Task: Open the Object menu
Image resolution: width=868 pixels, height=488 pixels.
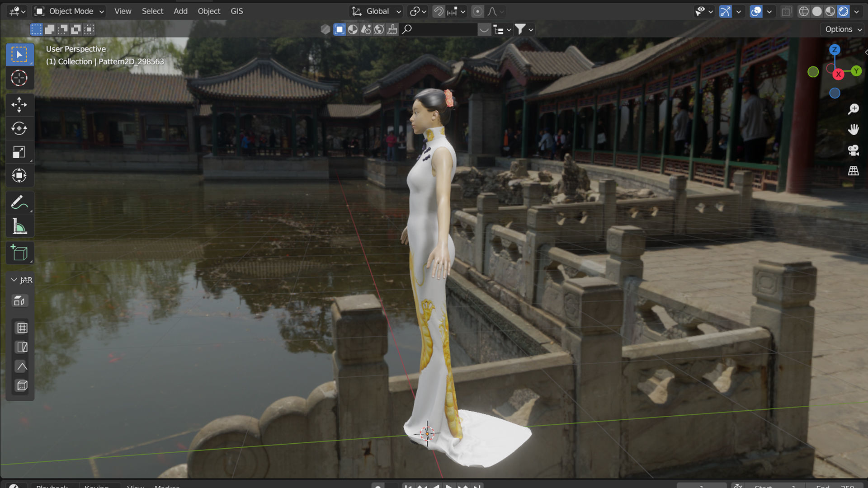Action: click(x=209, y=11)
